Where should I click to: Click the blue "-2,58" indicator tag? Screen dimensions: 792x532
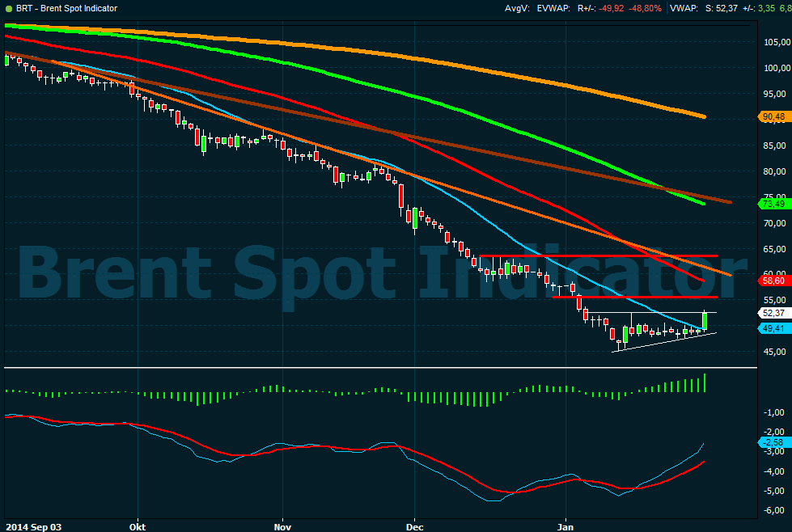click(774, 442)
